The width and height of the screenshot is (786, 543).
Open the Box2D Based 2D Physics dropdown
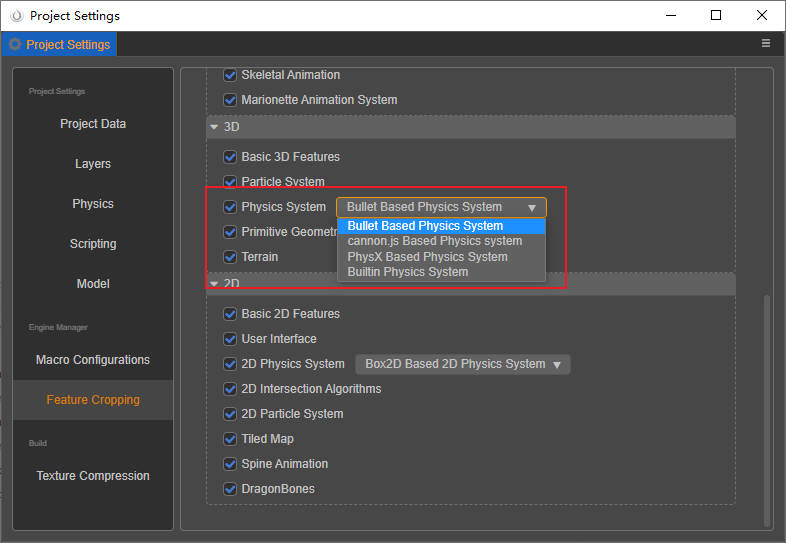[x=462, y=364]
